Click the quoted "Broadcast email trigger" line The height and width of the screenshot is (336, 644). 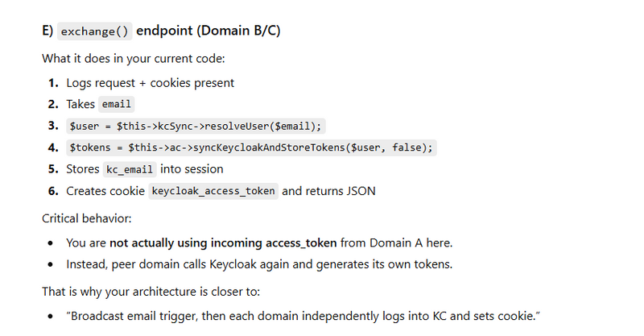point(302,314)
